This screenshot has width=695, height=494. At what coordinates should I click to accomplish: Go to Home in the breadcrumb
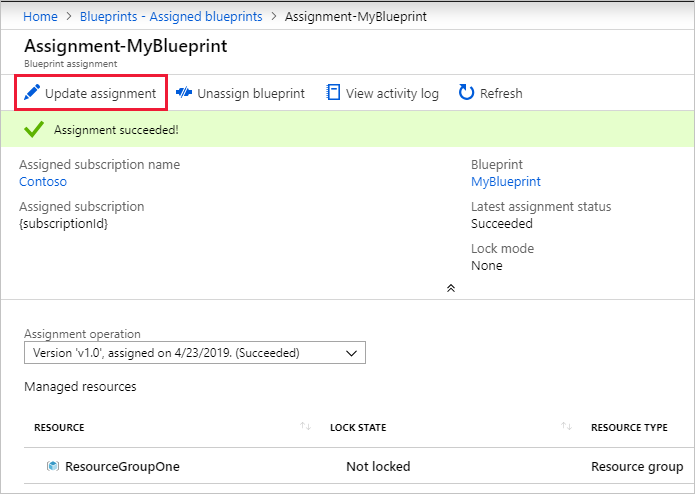pos(40,17)
